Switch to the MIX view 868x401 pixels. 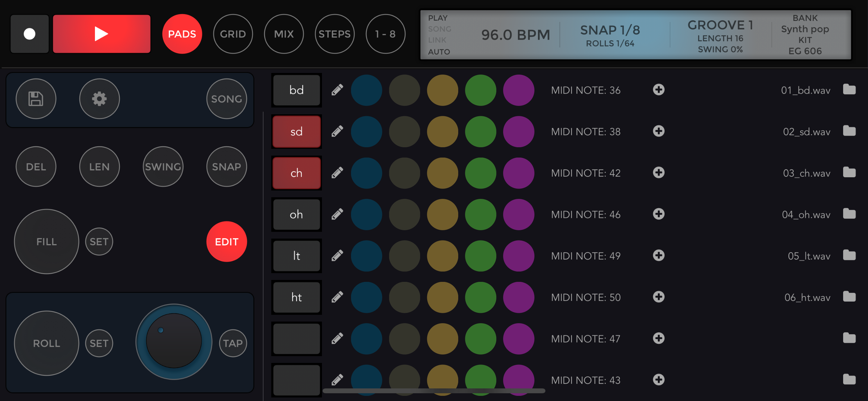point(284,34)
